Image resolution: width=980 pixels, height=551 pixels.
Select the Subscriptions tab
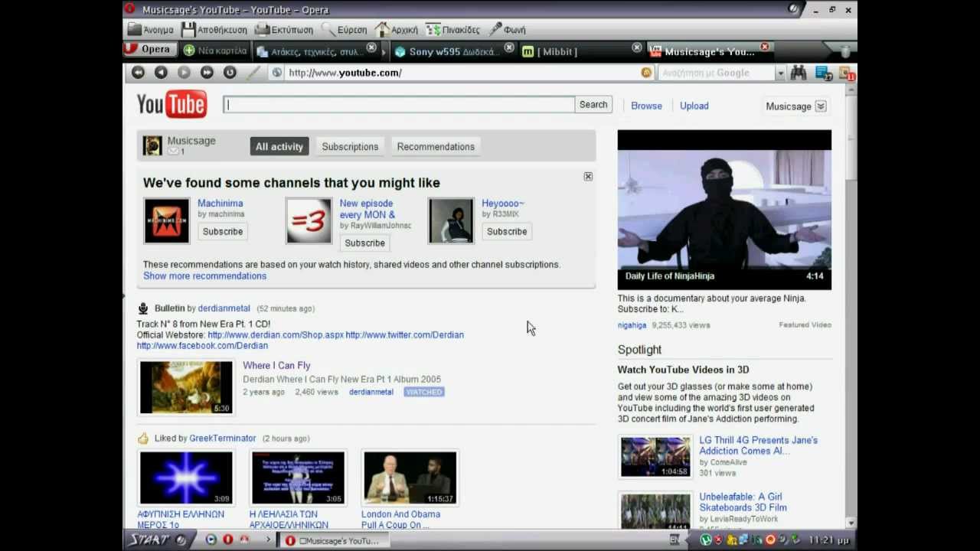[x=350, y=147]
